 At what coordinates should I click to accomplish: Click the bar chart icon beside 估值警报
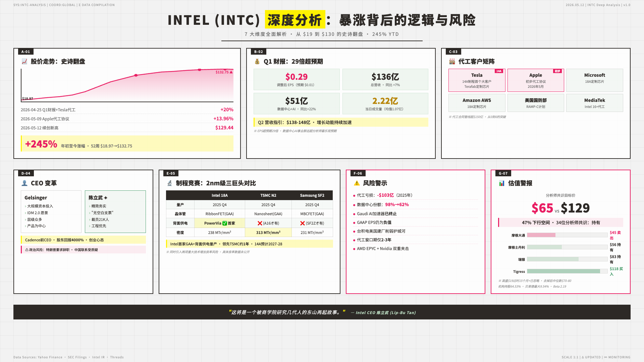click(501, 183)
